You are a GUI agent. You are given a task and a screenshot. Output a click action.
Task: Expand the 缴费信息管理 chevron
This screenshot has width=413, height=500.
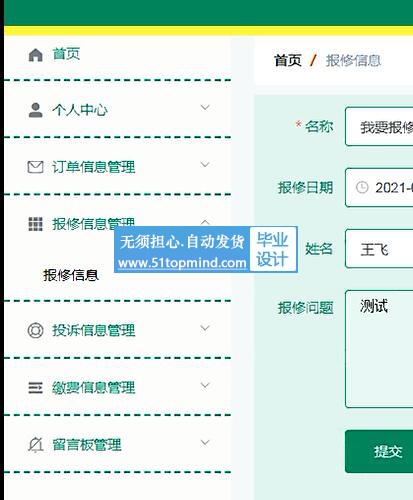[205, 385]
